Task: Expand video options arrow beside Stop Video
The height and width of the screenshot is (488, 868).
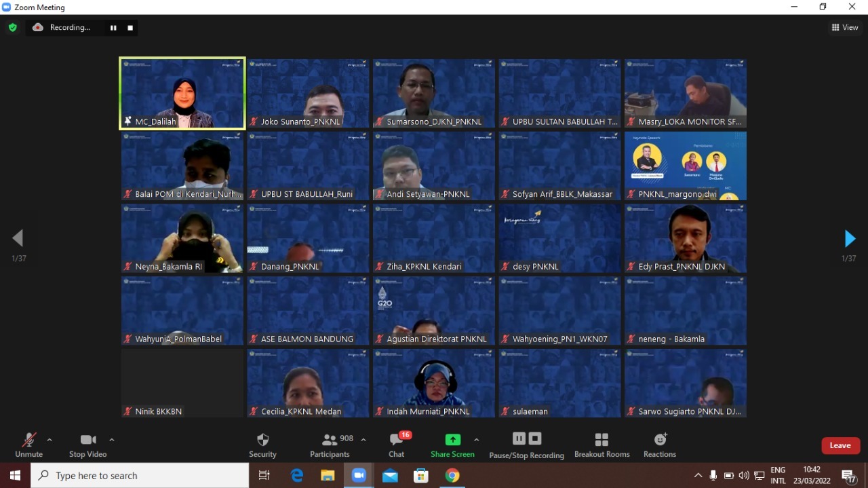Action: (x=112, y=440)
